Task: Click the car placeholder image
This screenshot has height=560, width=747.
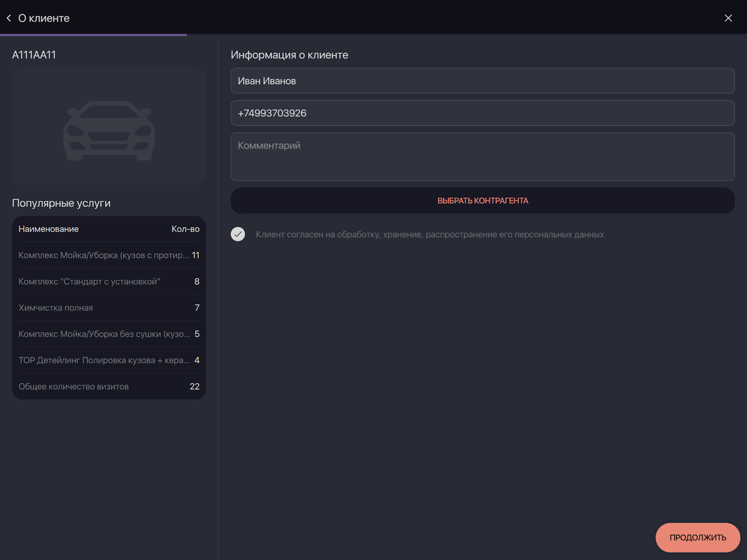Action: tap(109, 126)
